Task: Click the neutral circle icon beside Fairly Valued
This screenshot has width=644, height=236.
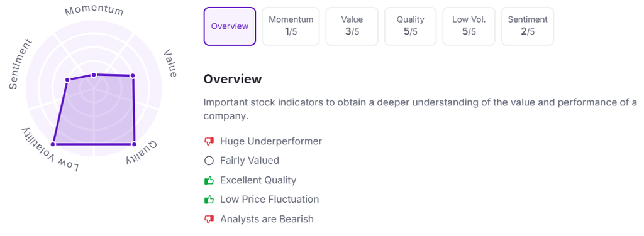Action: 209,161
